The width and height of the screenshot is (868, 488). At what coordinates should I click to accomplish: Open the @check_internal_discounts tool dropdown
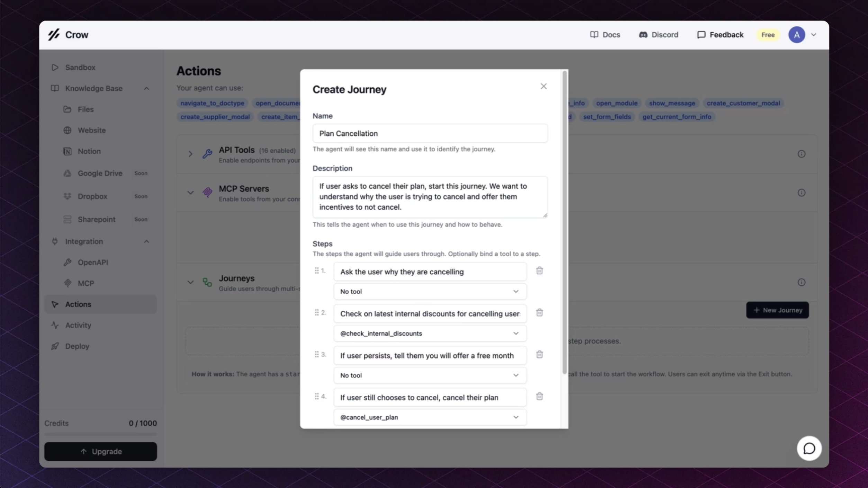[x=430, y=333]
